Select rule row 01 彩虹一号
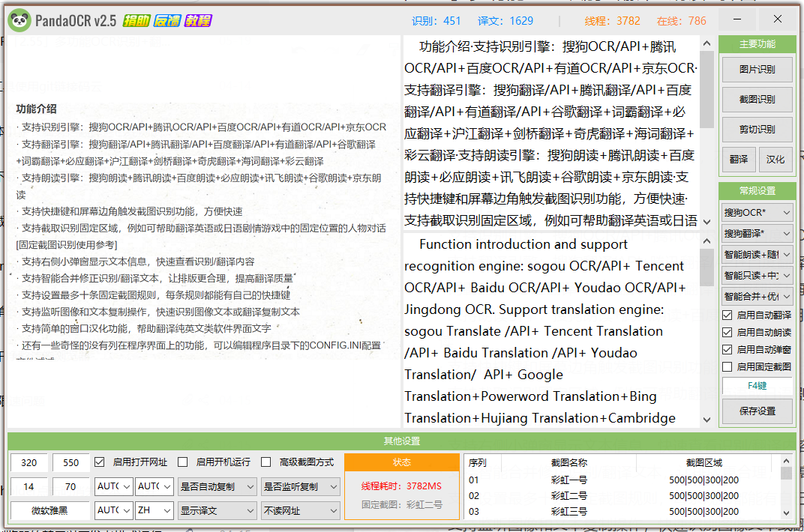The image size is (804, 532). (x=622, y=480)
